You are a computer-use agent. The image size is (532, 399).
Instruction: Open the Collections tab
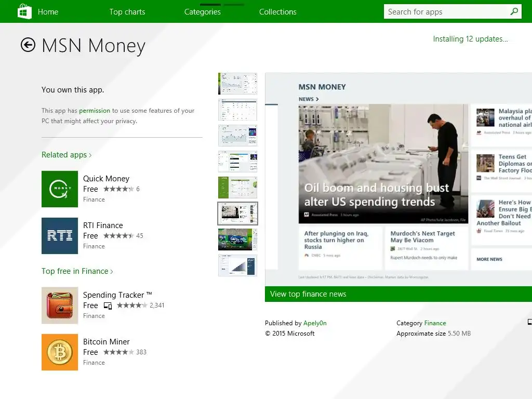pos(278,12)
